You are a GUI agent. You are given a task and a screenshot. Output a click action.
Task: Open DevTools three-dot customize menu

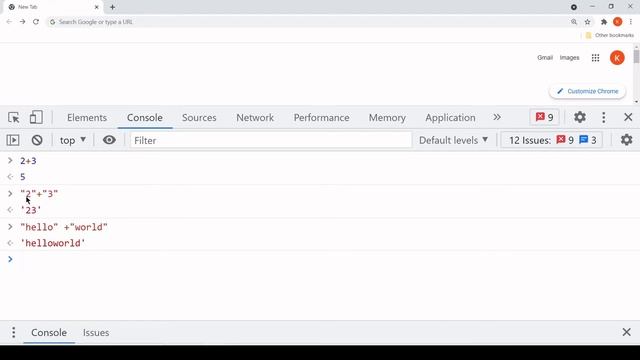[x=604, y=118]
